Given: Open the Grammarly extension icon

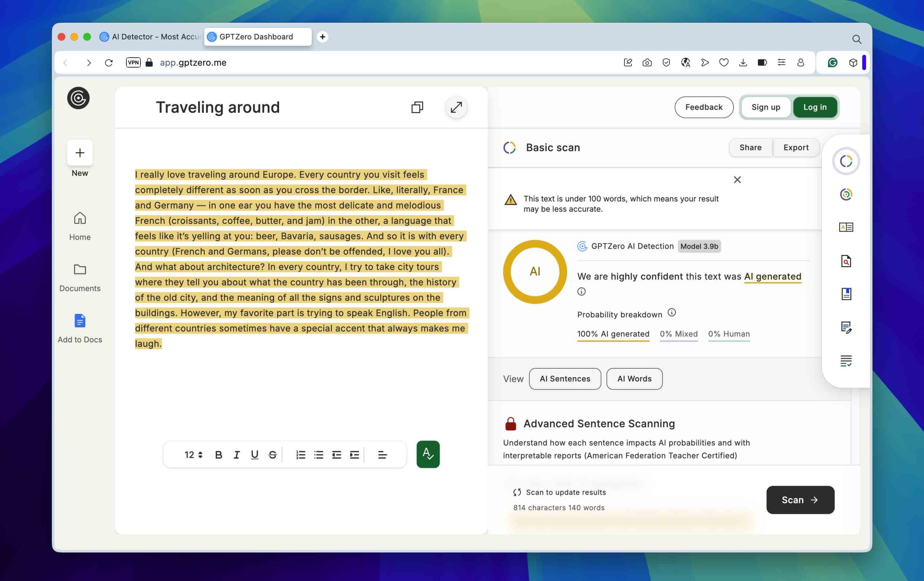Looking at the screenshot, I should pos(832,62).
